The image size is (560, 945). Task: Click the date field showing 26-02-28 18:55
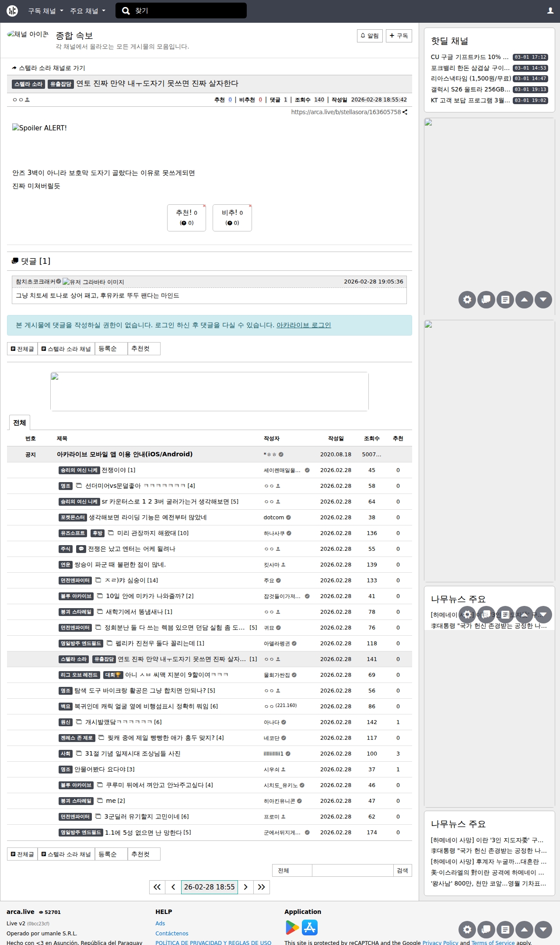[210, 887]
